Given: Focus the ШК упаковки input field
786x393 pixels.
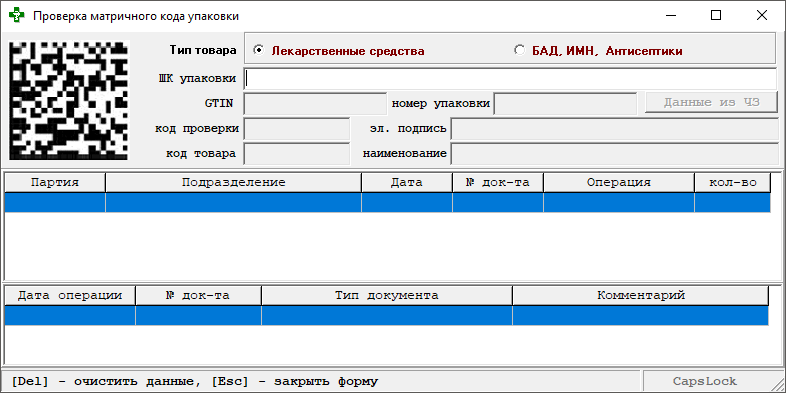Looking at the screenshot, I should [x=510, y=79].
